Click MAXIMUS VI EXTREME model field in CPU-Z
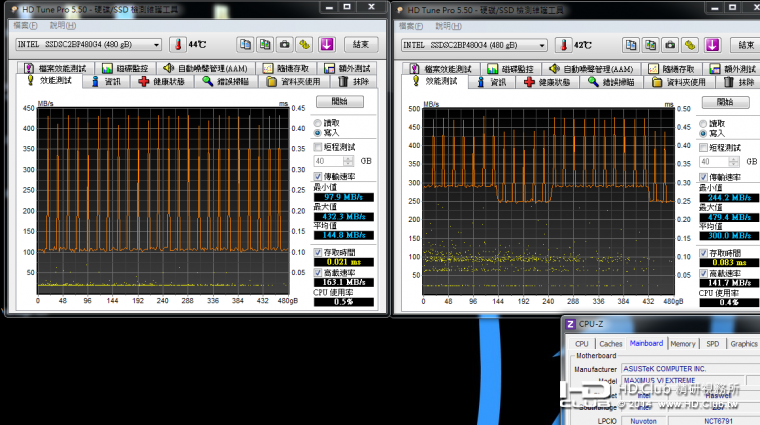 [x=683, y=380]
